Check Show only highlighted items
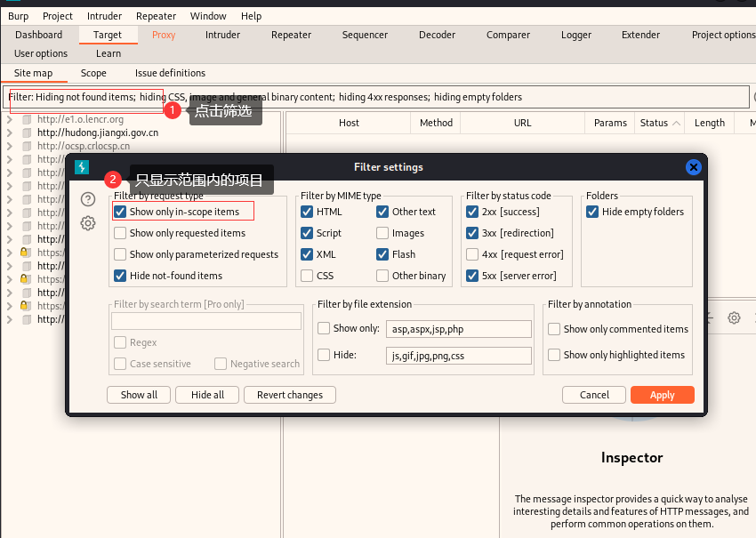The width and height of the screenshot is (756, 538). coord(554,355)
